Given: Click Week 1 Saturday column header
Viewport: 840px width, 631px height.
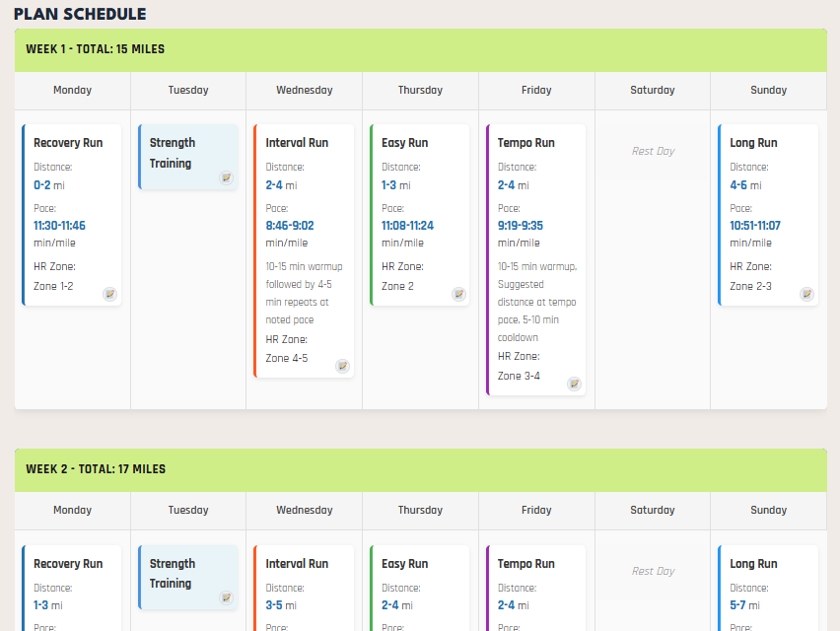Looking at the screenshot, I should tap(653, 90).
